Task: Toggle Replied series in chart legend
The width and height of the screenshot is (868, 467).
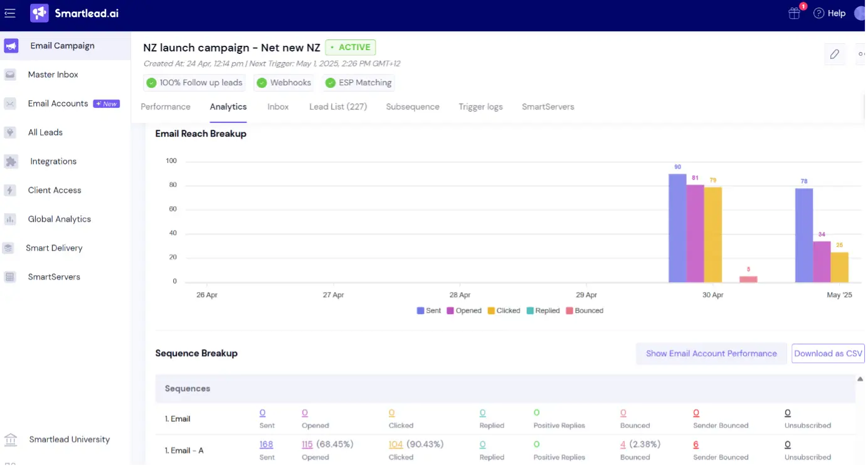Action: click(x=543, y=311)
